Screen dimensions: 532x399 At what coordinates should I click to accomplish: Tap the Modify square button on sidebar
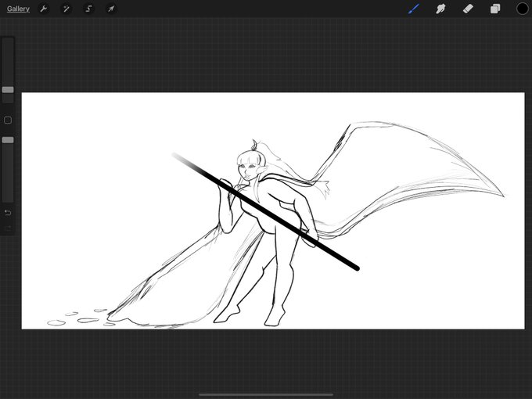click(8, 120)
